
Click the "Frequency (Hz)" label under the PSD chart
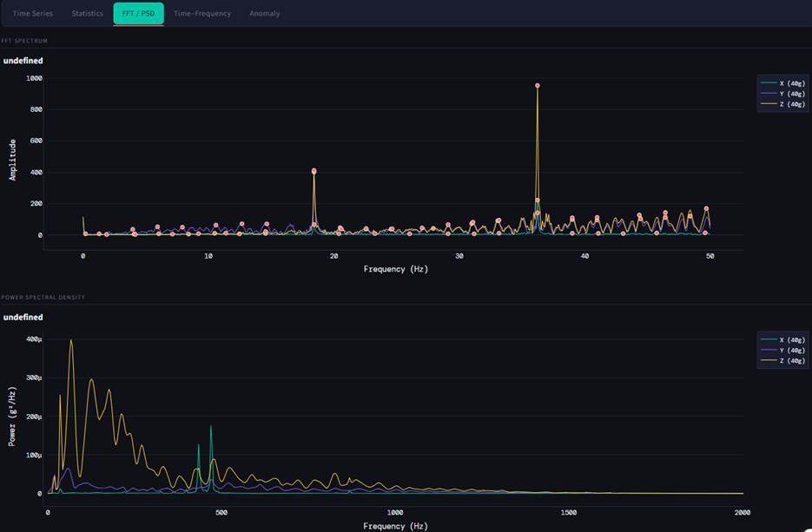396,526
